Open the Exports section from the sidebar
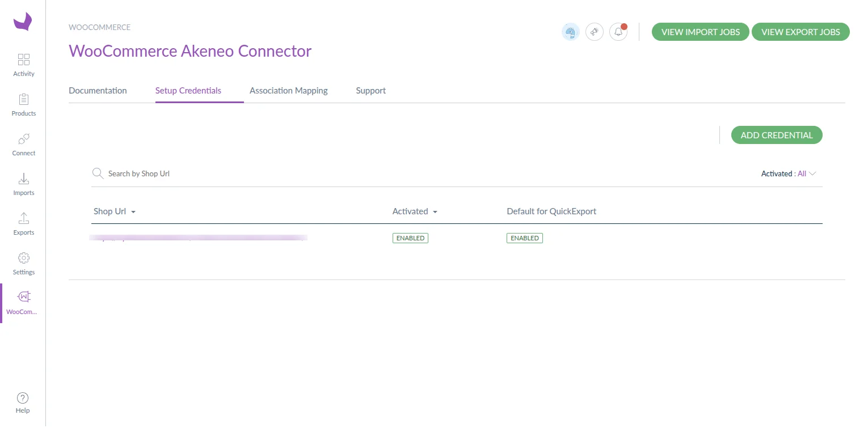The width and height of the screenshot is (868, 428). pyautogui.click(x=23, y=223)
